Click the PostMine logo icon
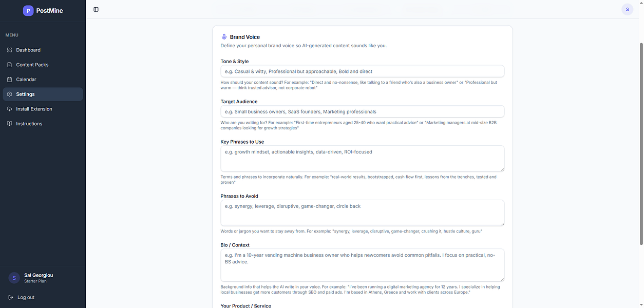This screenshot has width=644, height=308. (28, 10)
